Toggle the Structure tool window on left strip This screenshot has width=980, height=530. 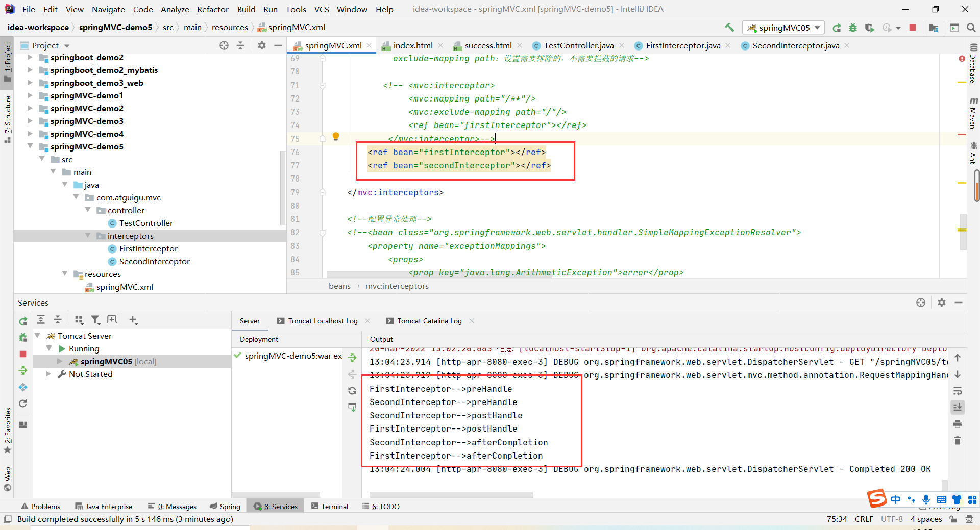pyautogui.click(x=7, y=119)
